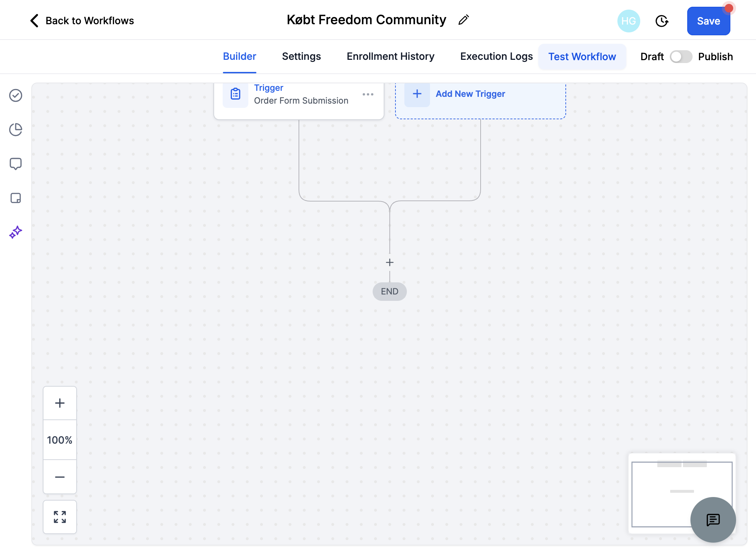Open the AI sparkle sidebar icon
756x554 pixels.
pyautogui.click(x=16, y=232)
